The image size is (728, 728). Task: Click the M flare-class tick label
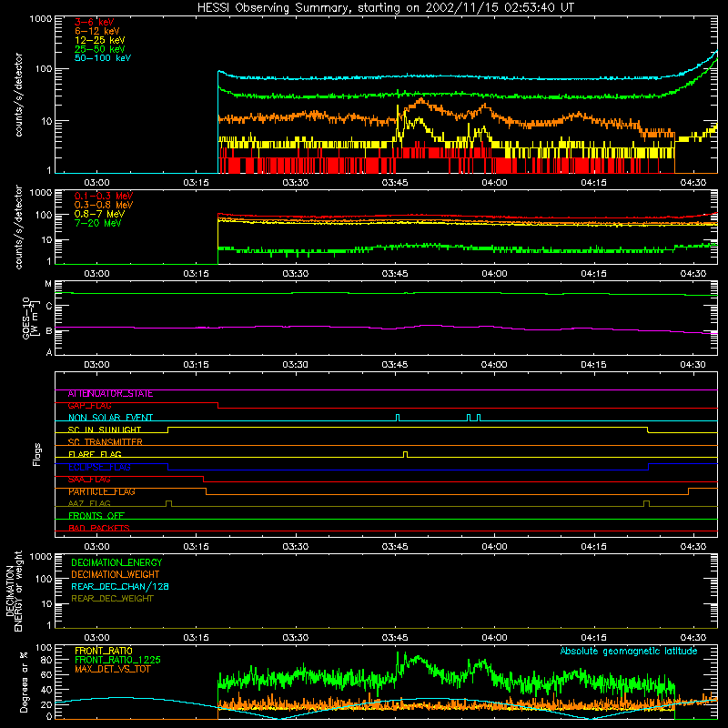pyautogui.click(x=48, y=284)
